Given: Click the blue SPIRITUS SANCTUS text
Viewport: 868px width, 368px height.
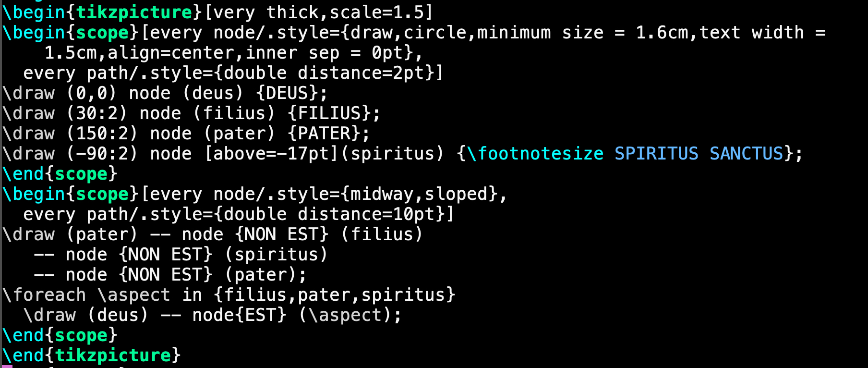Looking at the screenshot, I should tap(698, 154).
